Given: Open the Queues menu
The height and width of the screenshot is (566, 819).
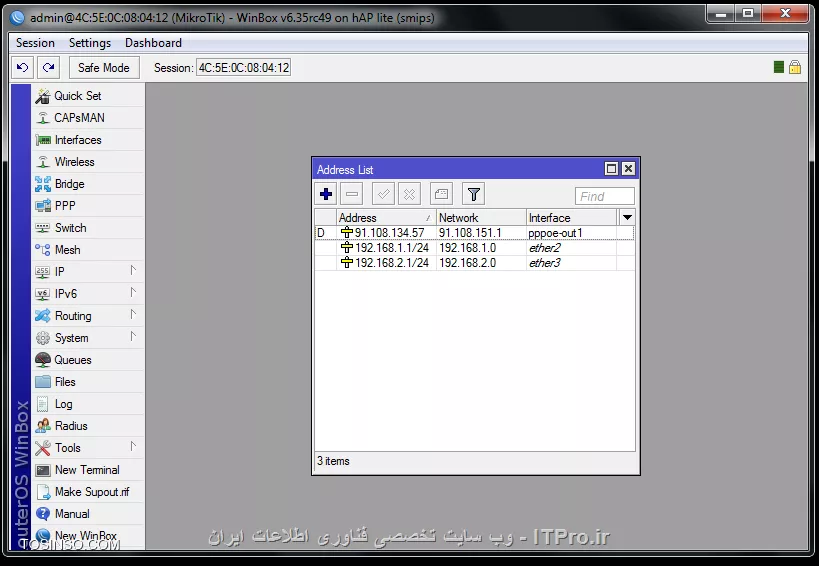Looking at the screenshot, I should coord(88,360).
